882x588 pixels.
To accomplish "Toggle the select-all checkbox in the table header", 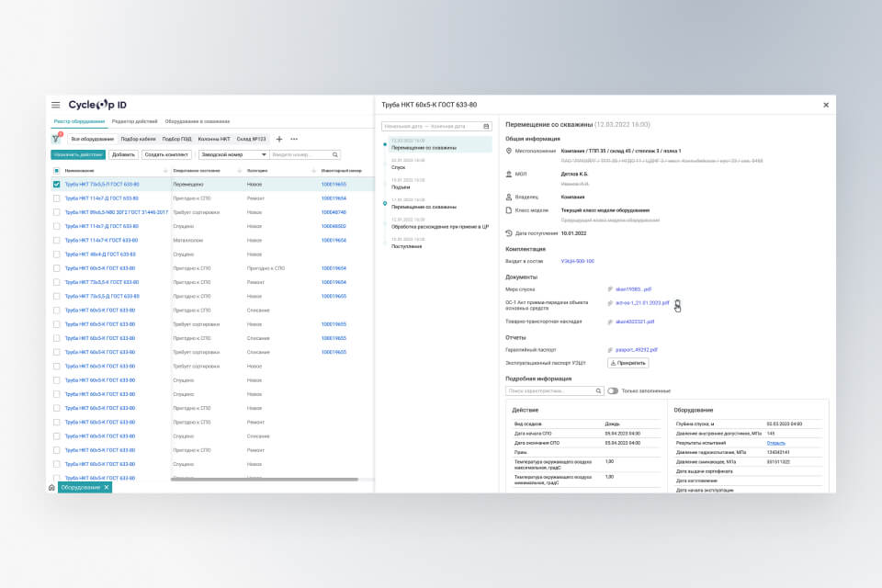I will 56,171.
